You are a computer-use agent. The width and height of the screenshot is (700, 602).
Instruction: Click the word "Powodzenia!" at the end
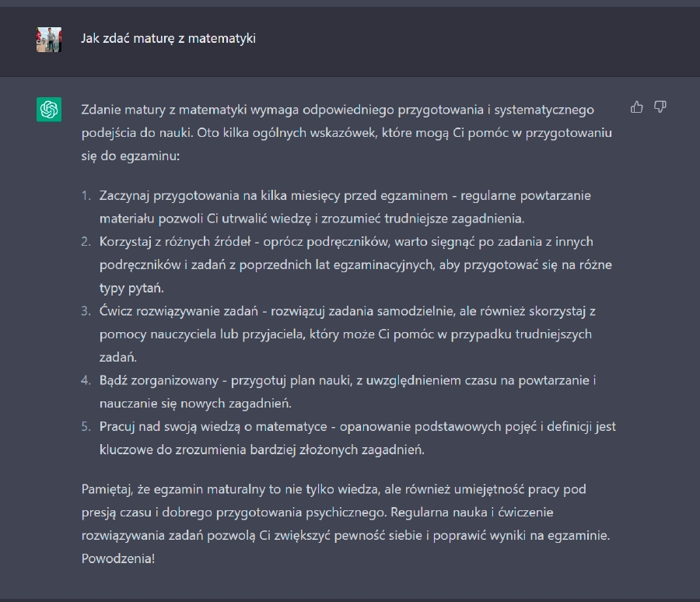pyautogui.click(x=118, y=558)
